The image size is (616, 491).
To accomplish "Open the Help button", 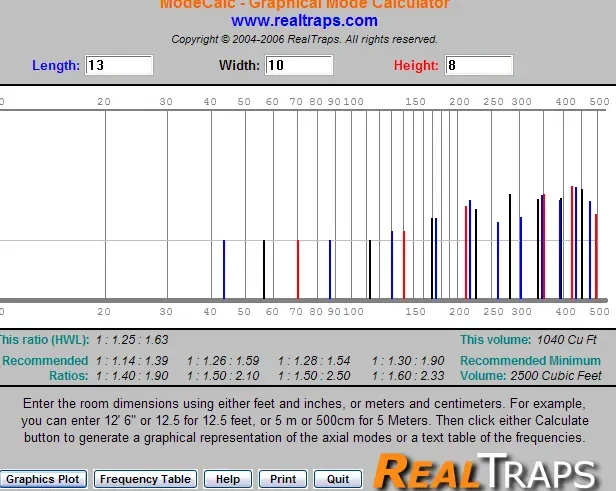I will tap(228, 479).
